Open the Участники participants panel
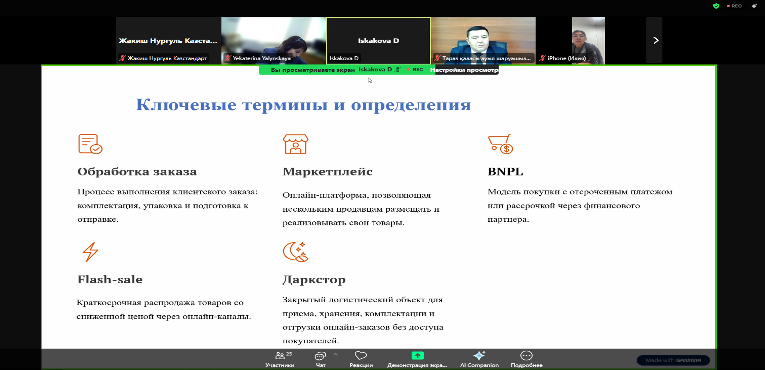 click(280, 359)
